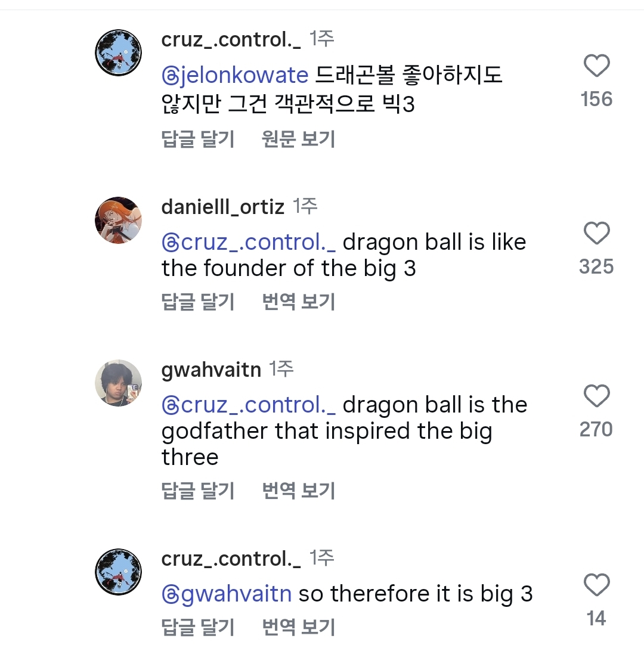Open cruz_.control._'s profile picture on first comment
Screen dimensions: 644x651
coord(118,52)
